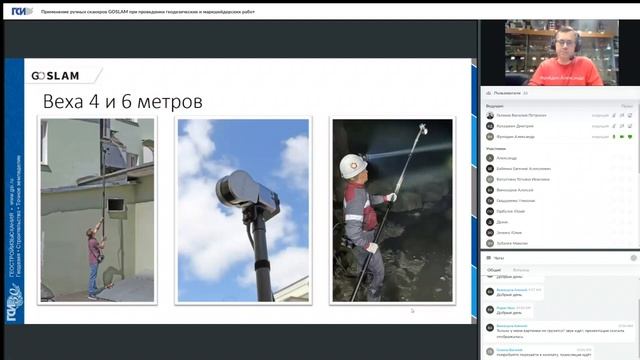Open chat settings round icon in Чаты header
This screenshot has height=360, width=640.
tap(633, 258)
